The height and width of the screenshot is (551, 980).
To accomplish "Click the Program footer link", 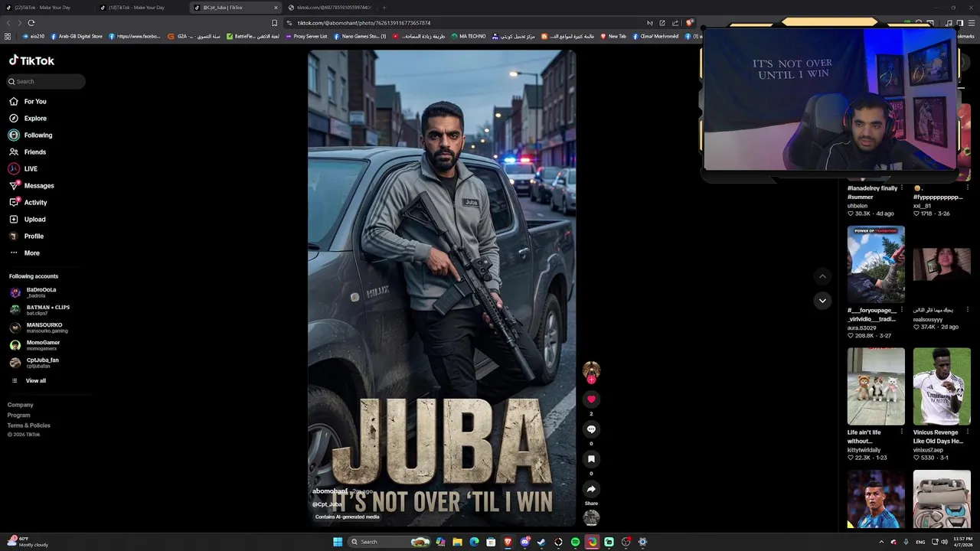I will (x=19, y=415).
